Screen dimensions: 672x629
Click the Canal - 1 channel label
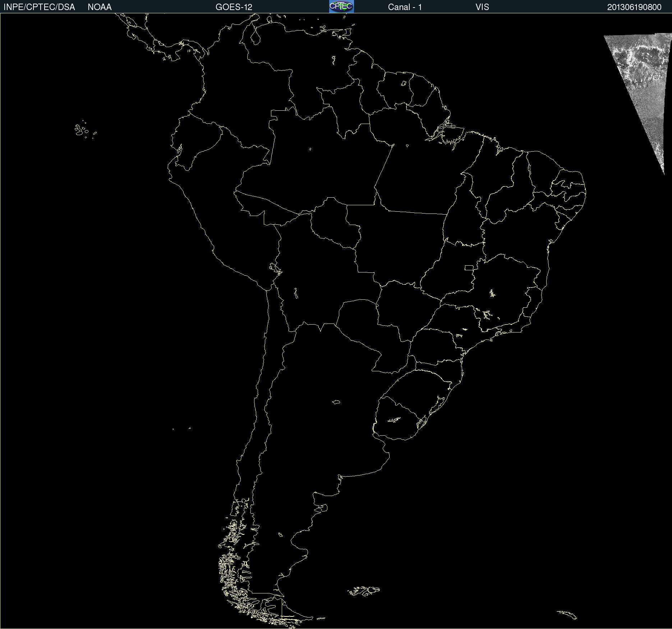pyautogui.click(x=405, y=7)
